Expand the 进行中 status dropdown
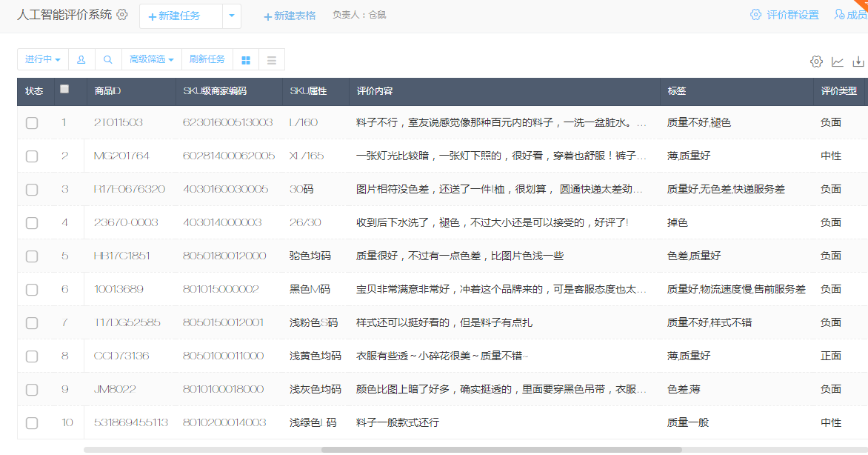This screenshot has width=868, height=455. (x=42, y=59)
